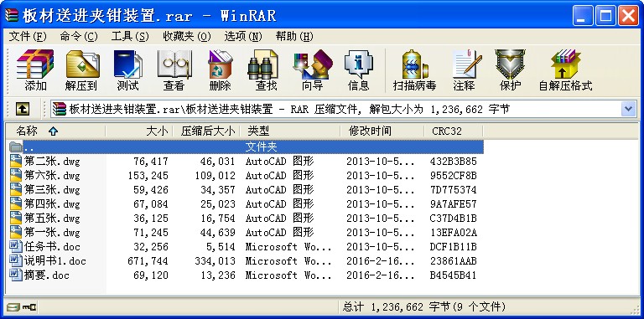Click the 扫描病毒 (Scan virus) icon
The height and width of the screenshot is (319, 644).
[415, 64]
